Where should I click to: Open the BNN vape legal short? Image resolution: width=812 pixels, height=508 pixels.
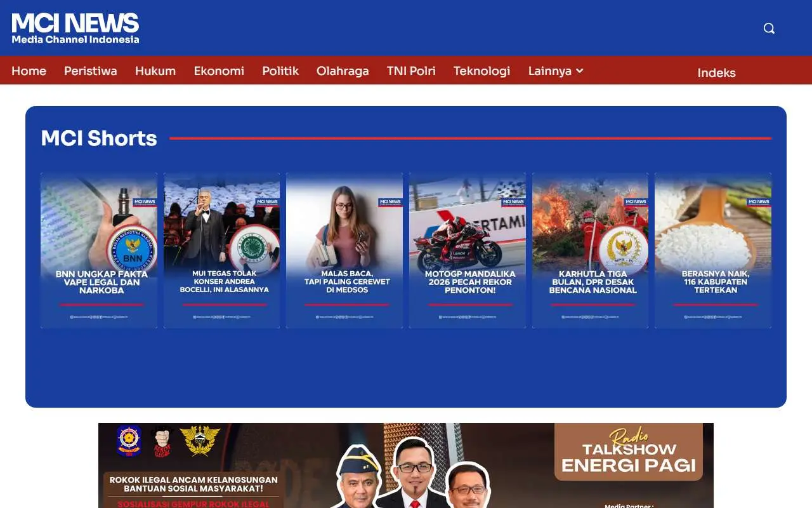99,250
